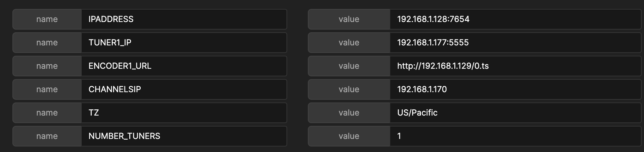The width and height of the screenshot is (644, 152).
Task: Click the name label beside IPADDRESS
Action: [47, 19]
